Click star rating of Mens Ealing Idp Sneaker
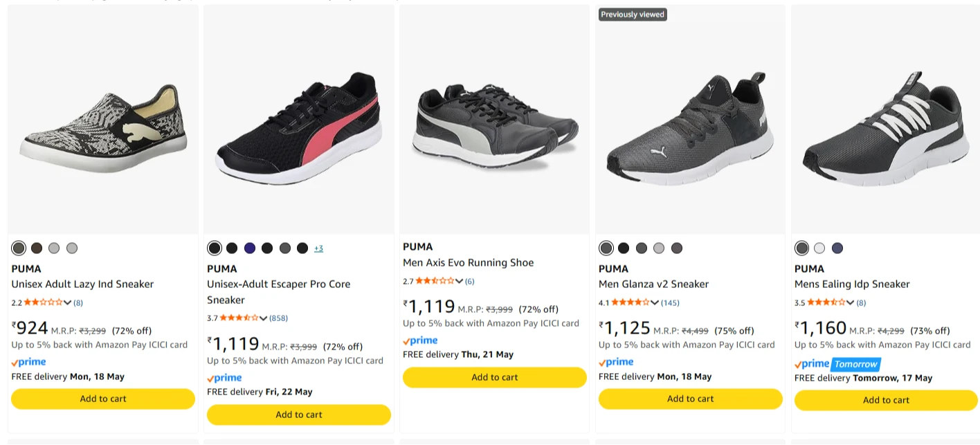This screenshot has height=445, width=980. coord(826,302)
